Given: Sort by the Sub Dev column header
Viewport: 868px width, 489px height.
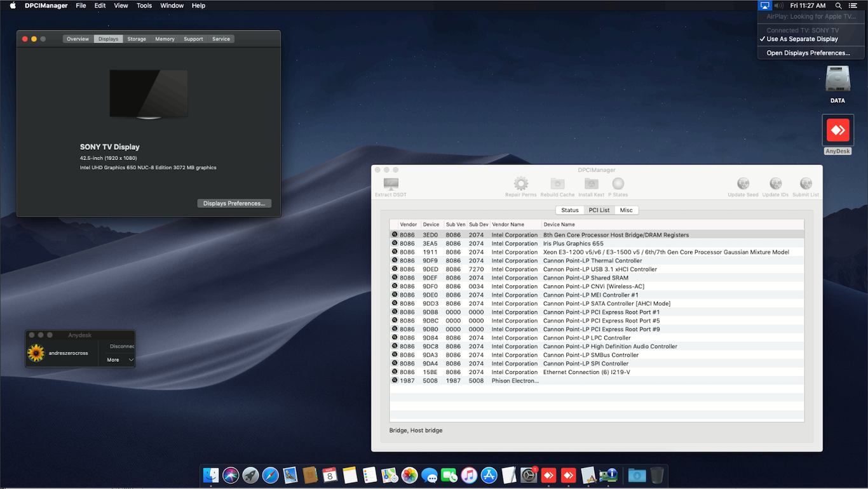Looking at the screenshot, I should tap(478, 224).
